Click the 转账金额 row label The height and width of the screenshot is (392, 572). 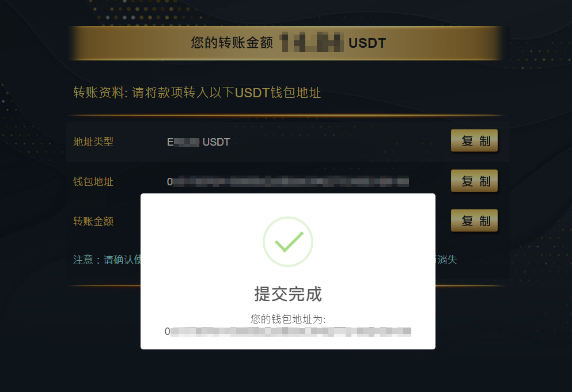click(x=93, y=221)
